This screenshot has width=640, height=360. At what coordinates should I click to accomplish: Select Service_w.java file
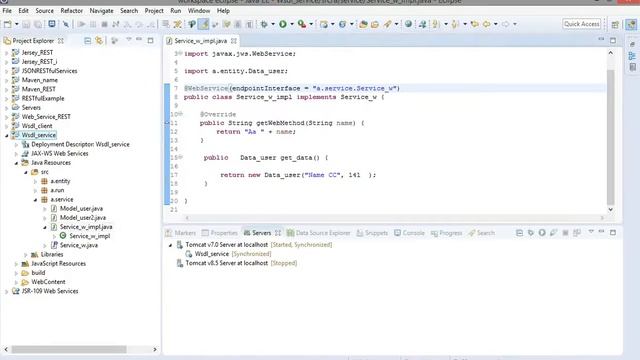[x=79, y=245]
